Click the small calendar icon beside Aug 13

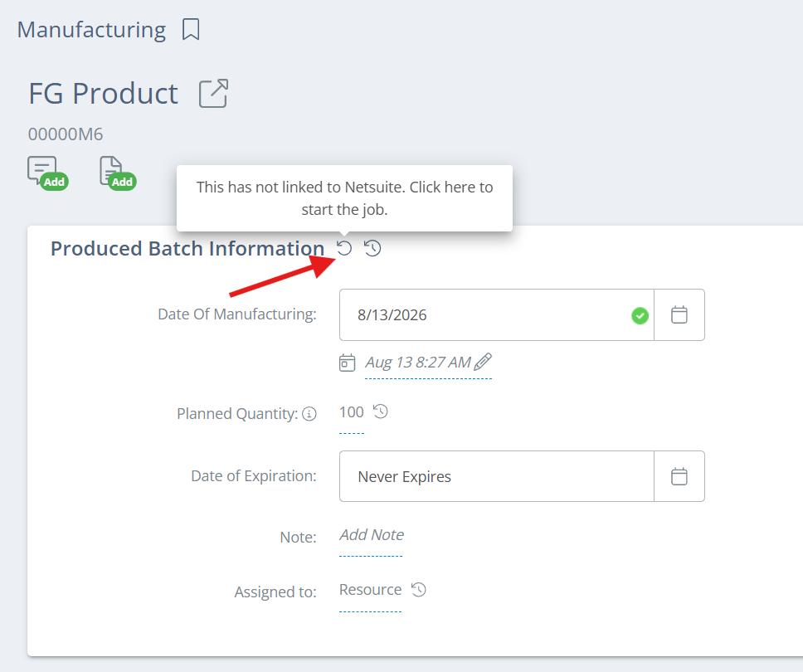pos(348,363)
